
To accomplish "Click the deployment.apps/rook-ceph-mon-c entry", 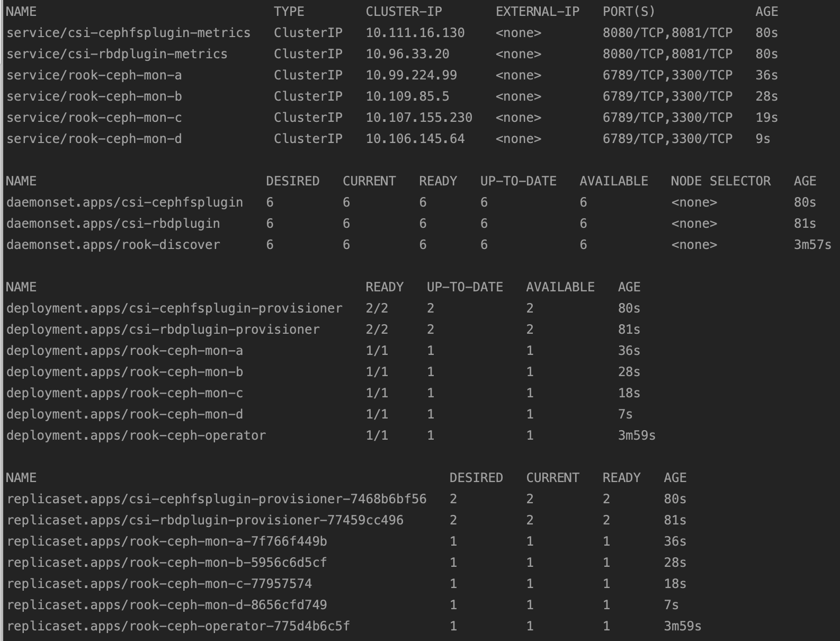I will (x=124, y=393).
